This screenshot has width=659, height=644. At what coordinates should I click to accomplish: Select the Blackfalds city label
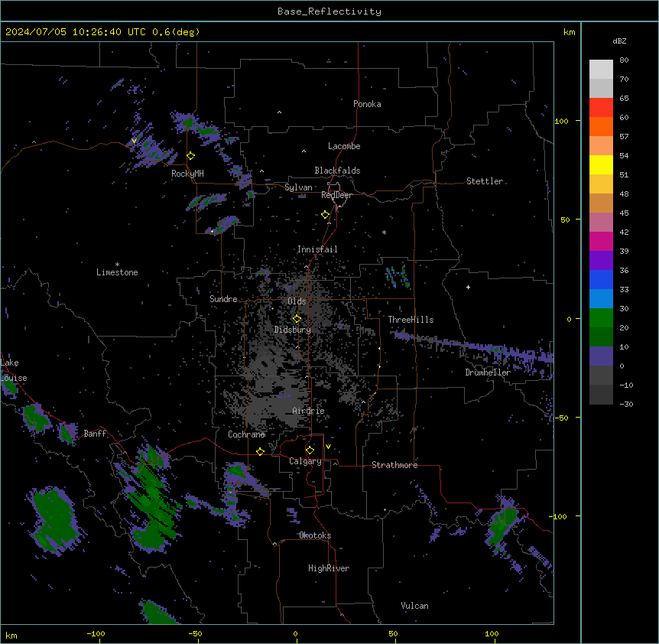[337, 171]
